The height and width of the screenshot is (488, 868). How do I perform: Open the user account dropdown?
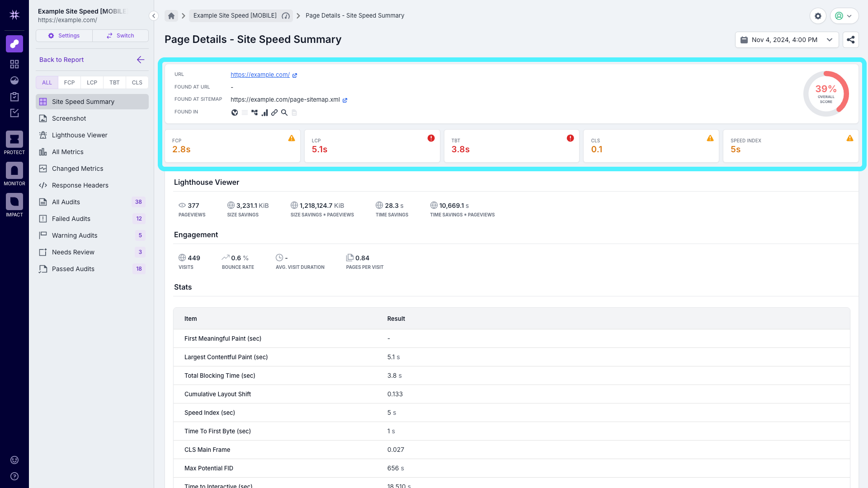click(x=844, y=16)
